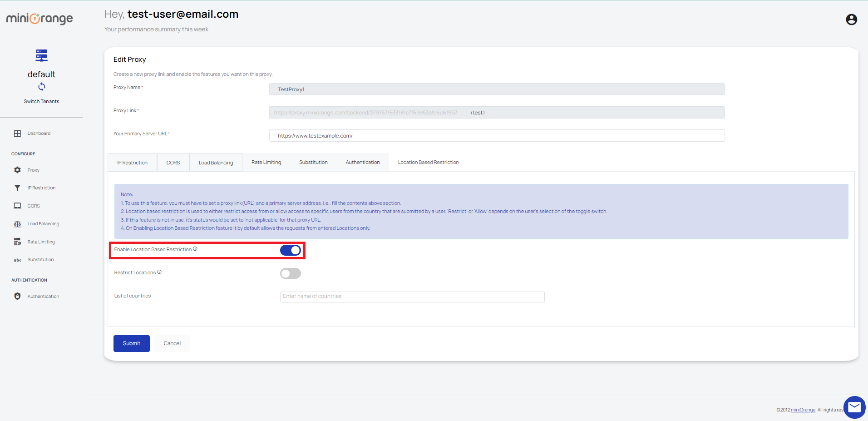
Task: Go to Dashboard in the sidebar
Action: 39,134
